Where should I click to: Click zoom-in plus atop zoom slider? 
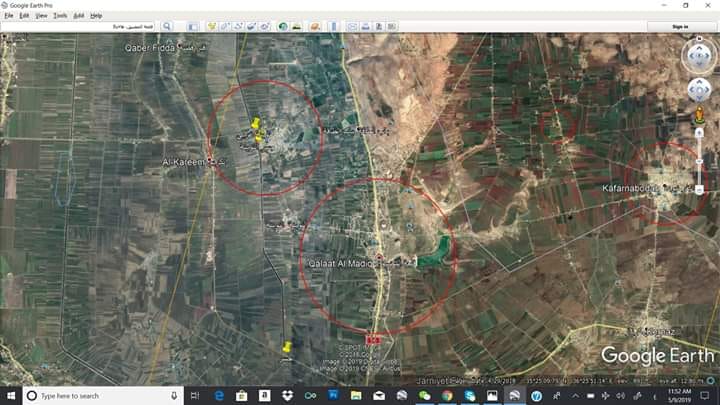point(699,133)
